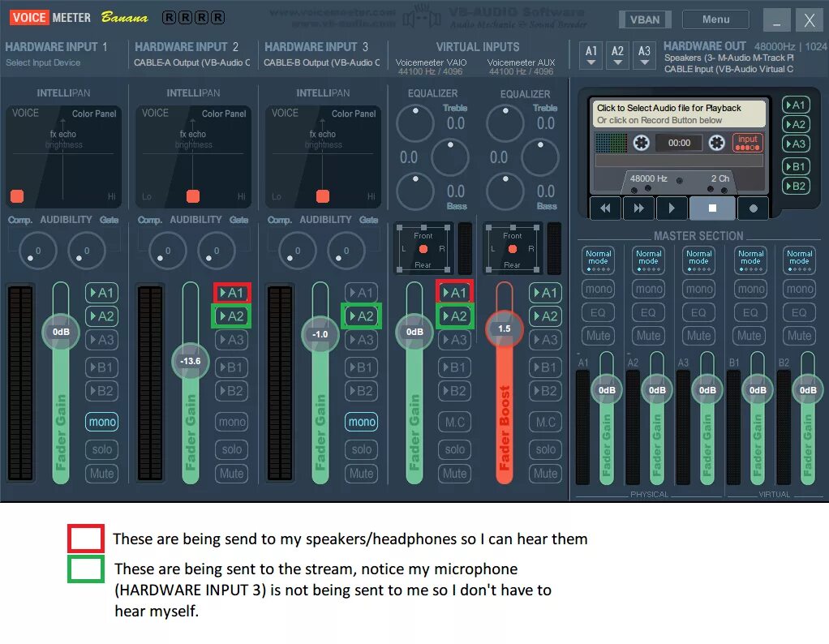Viewport: 829px width, 644px height.
Task: Open Color Panel on Hardware Input 3
Action: tap(354, 114)
